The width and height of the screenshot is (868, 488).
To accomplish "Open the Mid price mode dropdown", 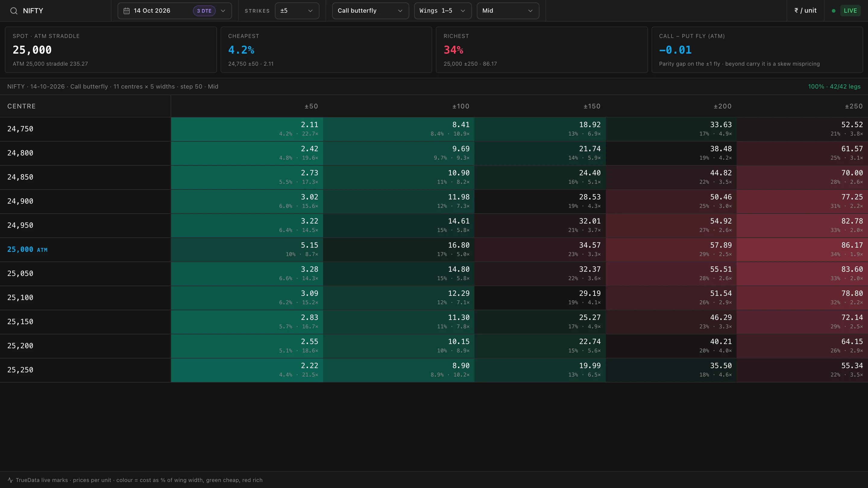I will [x=508, y=11].
